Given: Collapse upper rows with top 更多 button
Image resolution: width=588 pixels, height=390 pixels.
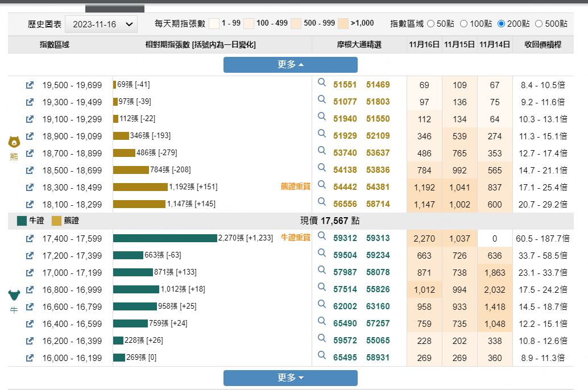Looking at the screenshot, I should [x=290, y=64].
